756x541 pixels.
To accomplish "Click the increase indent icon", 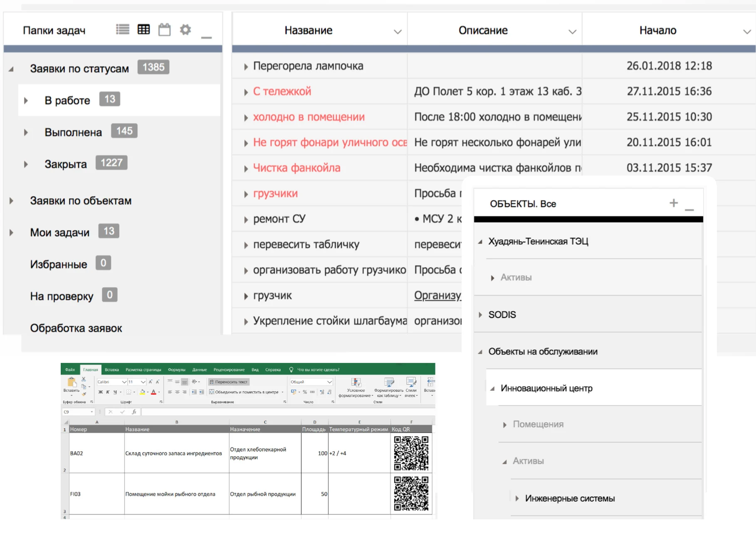I will (x=202, y=392).
